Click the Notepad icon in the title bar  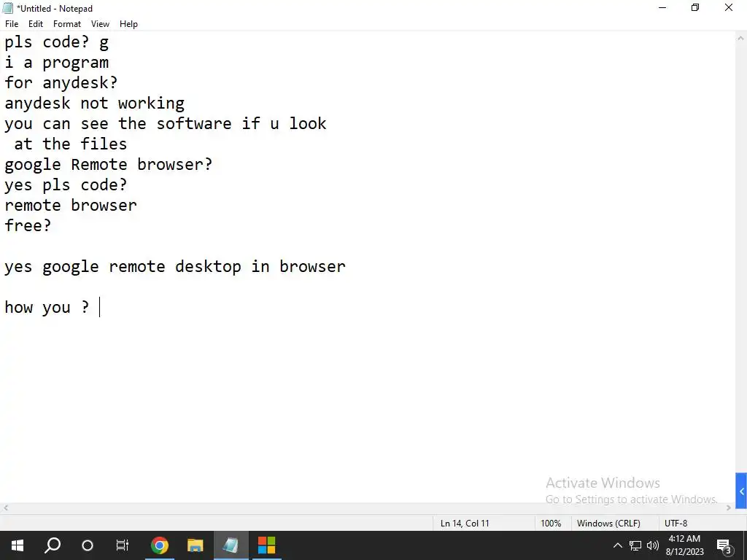tap(7, 8)
